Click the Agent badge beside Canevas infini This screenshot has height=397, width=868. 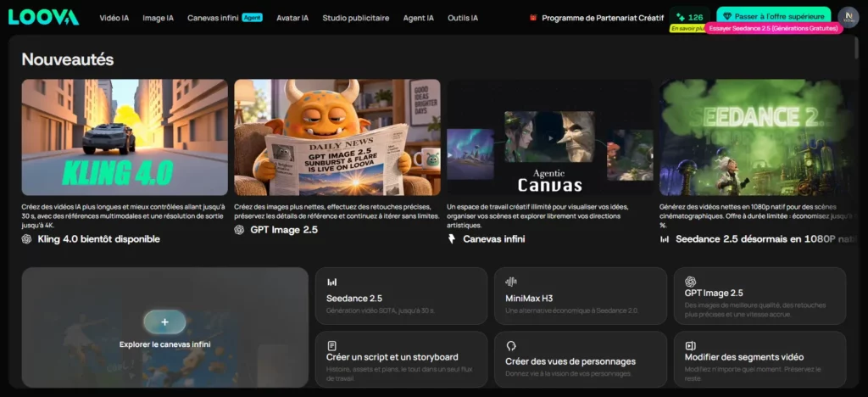click(253, 18)
